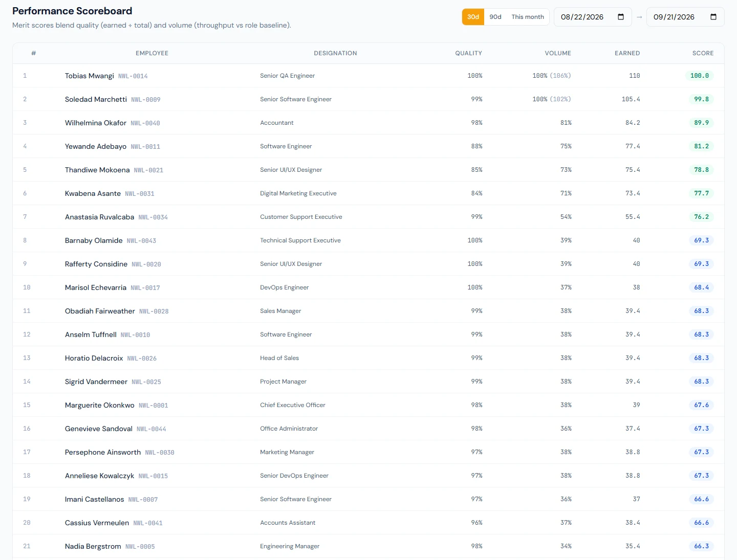Click the 66.3 score badge
The height and width of the screenshot is (560, 737).
pyautogui.click(x=701, y=546)
